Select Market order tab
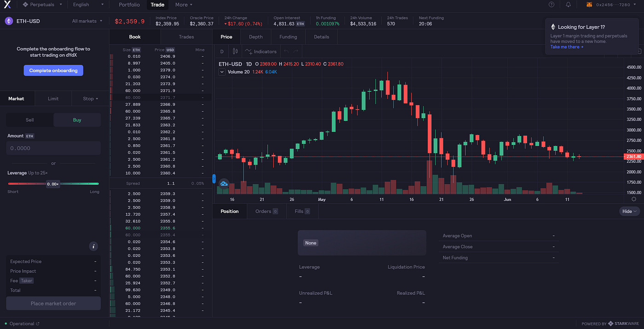The width and height of the screenshot is (644, 329). tap(17, 98)
